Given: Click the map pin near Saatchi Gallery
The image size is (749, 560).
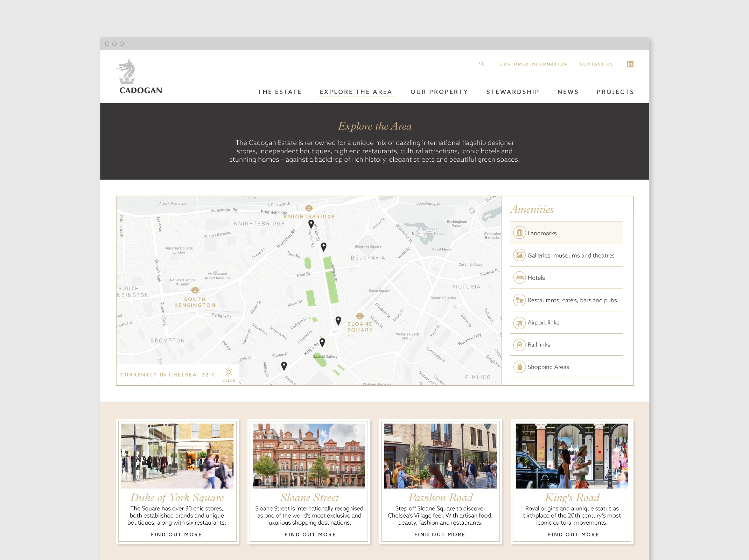Looking at the screenshot, I should click(322, 342).
